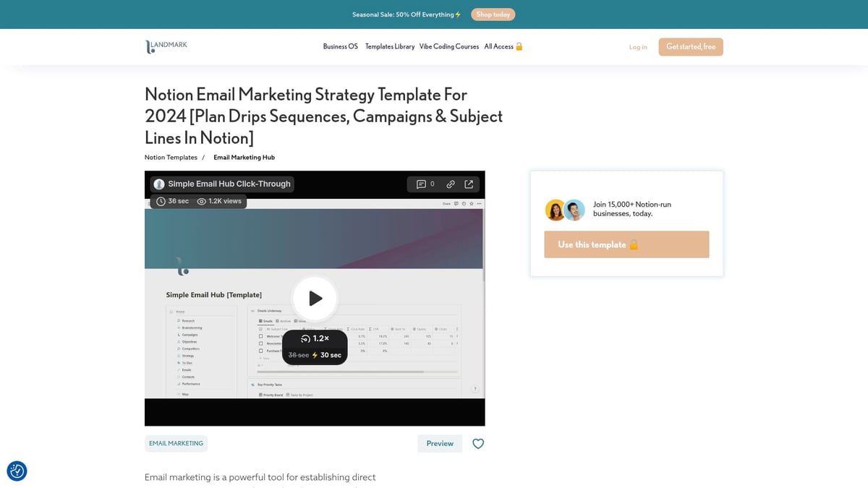Click the Shop today button
The height and width of the screenshot is (488, 868).
tap(493, 14)
